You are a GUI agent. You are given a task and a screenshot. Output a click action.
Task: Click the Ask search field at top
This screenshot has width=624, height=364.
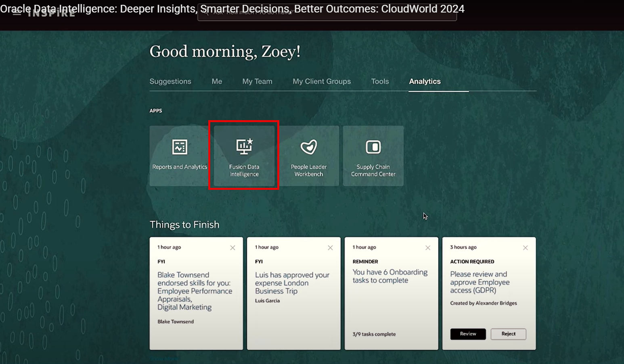pos(327,13)
